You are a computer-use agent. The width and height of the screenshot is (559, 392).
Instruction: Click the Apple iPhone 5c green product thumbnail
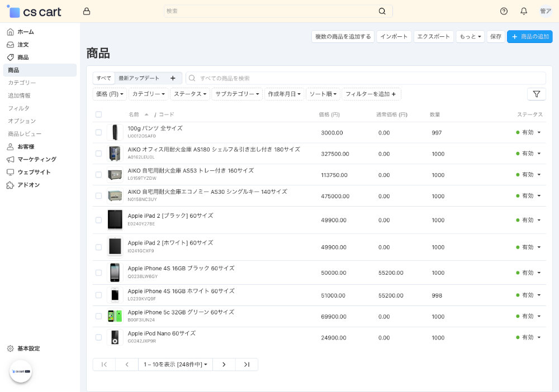click(x=115, y=315)
